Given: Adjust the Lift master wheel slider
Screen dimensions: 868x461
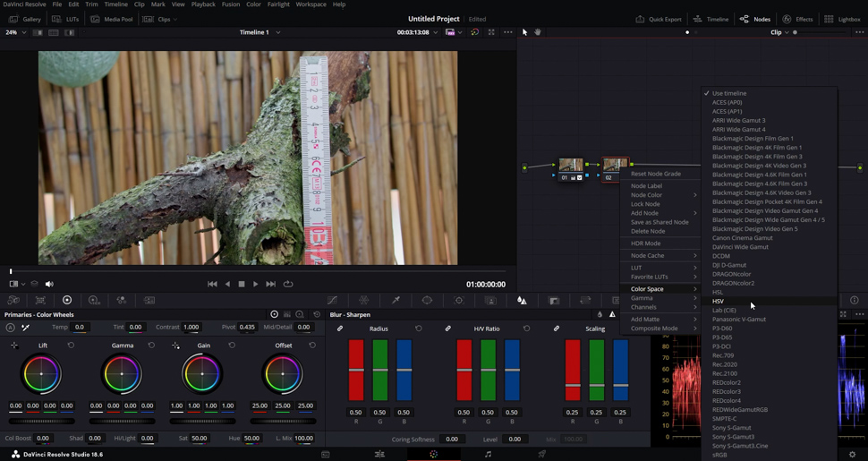Looking at the screenshot, I should [x=41, y=421].
